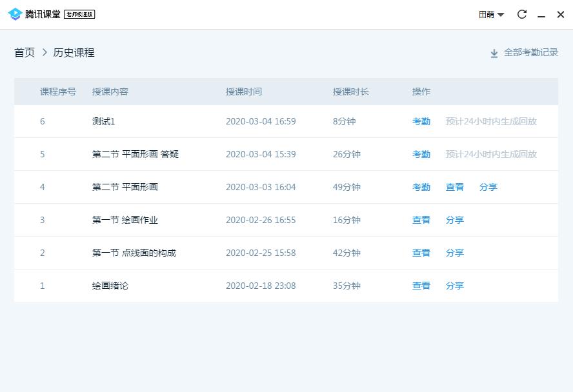
Task: Minimize the Tencent Classroom window
Action: point(541,15)
